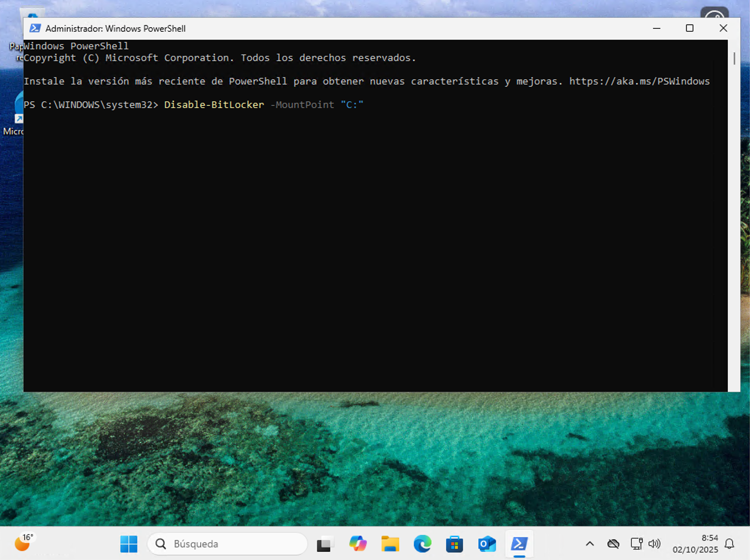Click the https://aka.ms/PSWindows link text
The height and width of the screenshot is (560, 750).
tap(639, 81)
